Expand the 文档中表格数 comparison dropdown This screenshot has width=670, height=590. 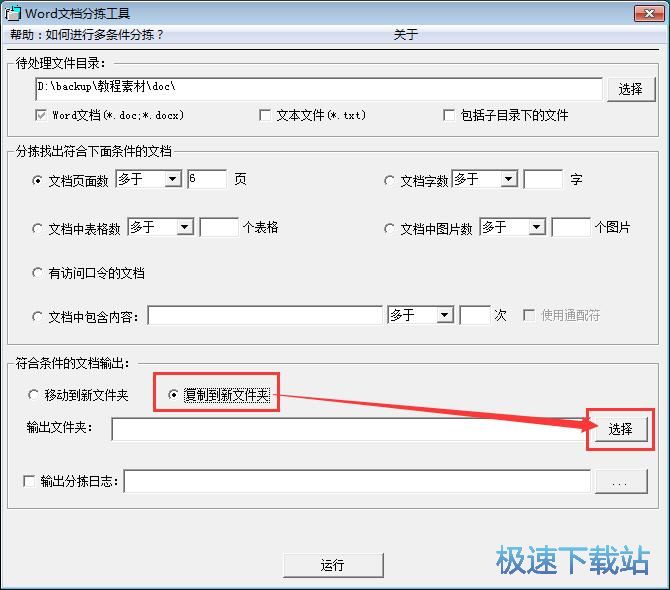[185, 227]
